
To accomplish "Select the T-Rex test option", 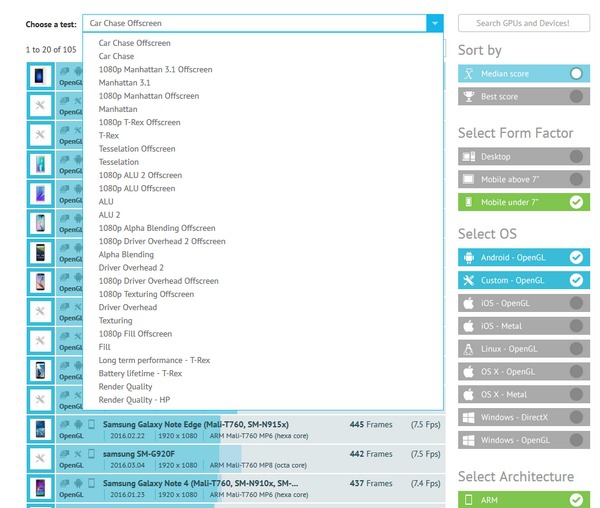I will [x=109, y=135].
